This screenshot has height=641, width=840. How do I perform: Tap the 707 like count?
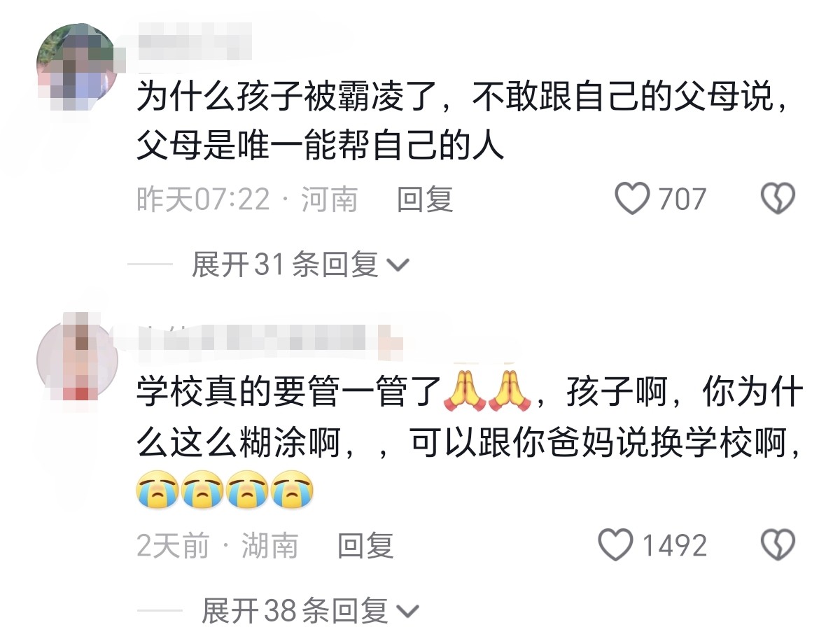coord(682,199)
